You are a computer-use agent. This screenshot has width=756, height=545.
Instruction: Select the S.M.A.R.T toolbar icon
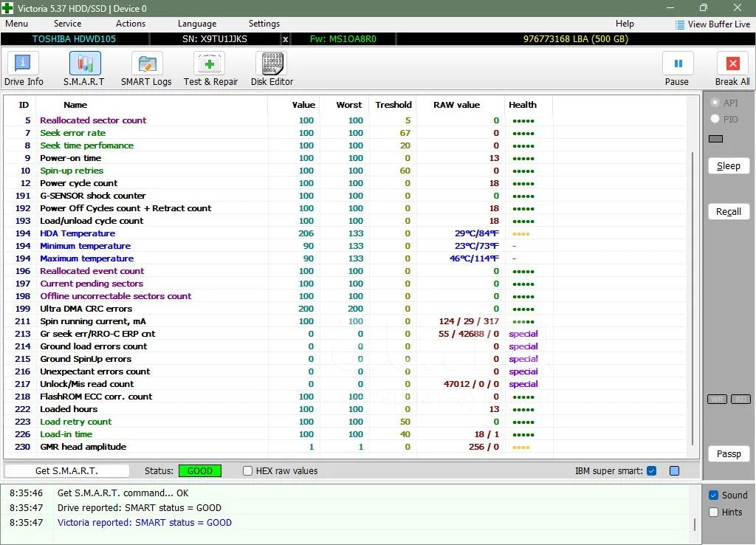coord(84,69)
